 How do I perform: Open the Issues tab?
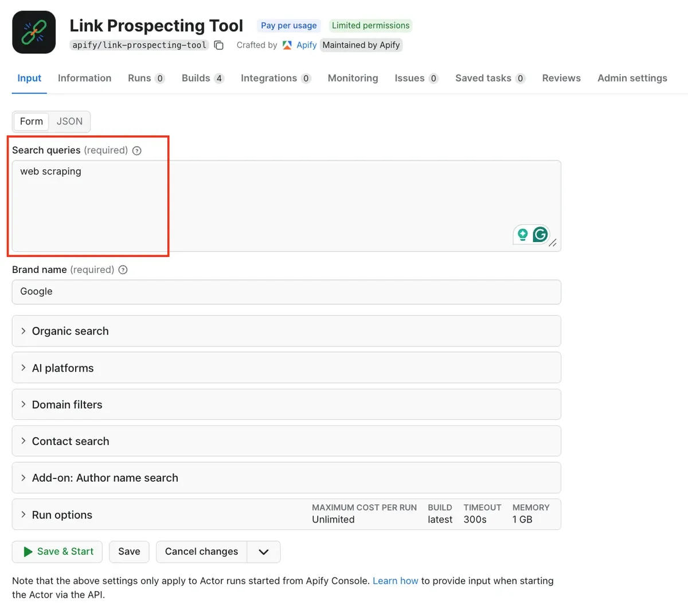point(417,79)
